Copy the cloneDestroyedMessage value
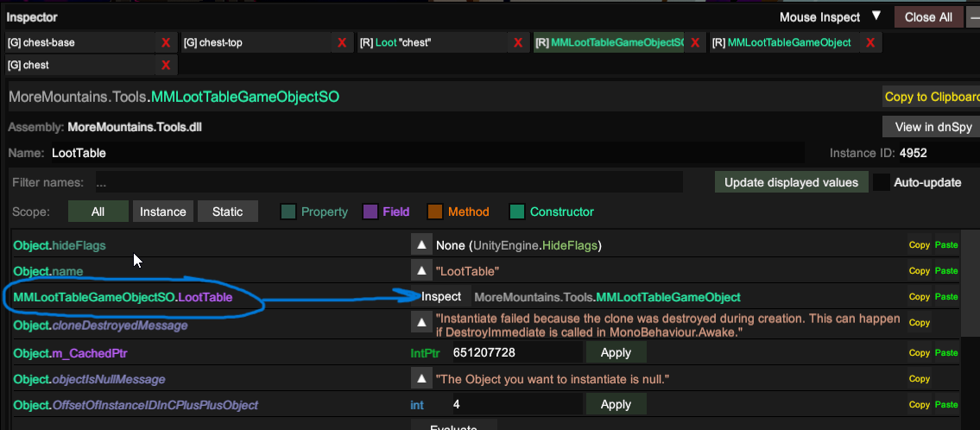 point(920,323)
